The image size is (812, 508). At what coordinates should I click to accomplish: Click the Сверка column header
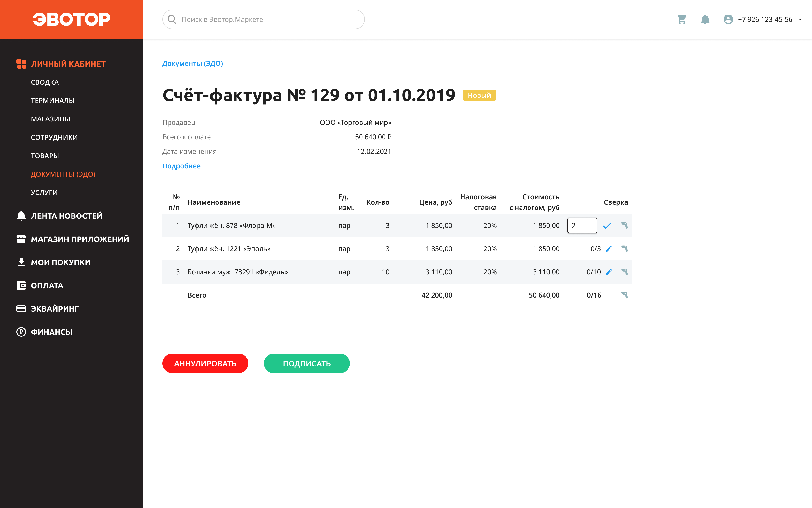coord(616,202)
